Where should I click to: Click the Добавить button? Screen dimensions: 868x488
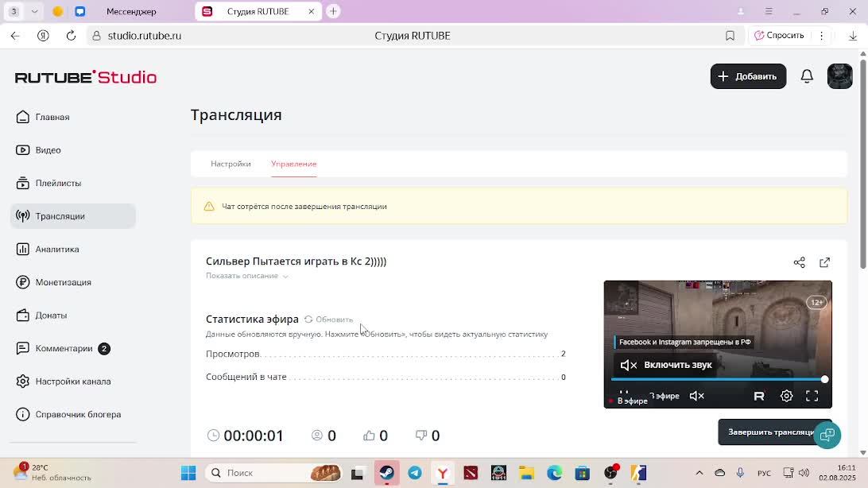(x=748, y=76)
